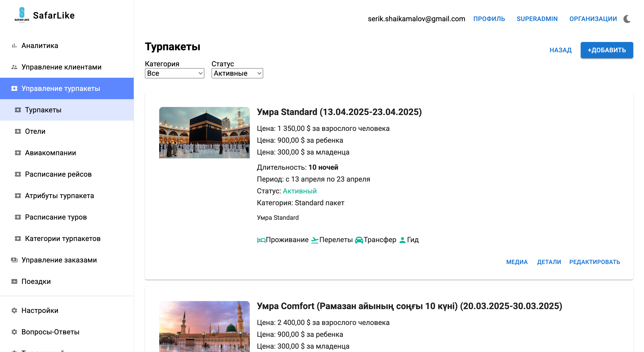Click 'Цена: 2 400,00 $ за взрослого человека'
This screenshot has width=644, height=352.
[323, 323]
